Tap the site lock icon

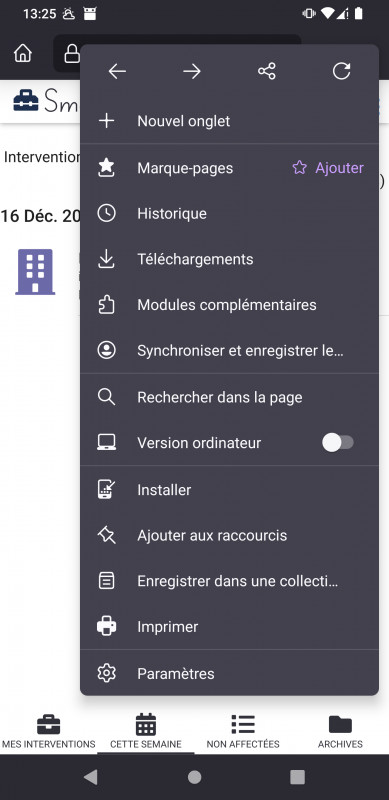72,53
